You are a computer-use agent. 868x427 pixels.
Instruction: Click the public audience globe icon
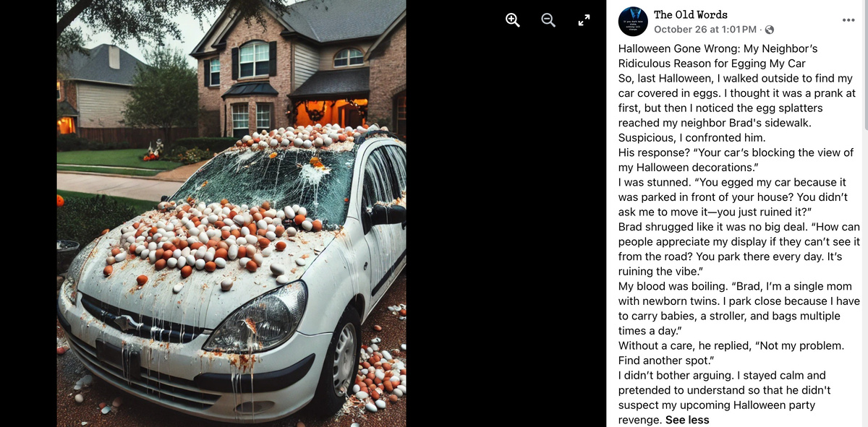769,30
